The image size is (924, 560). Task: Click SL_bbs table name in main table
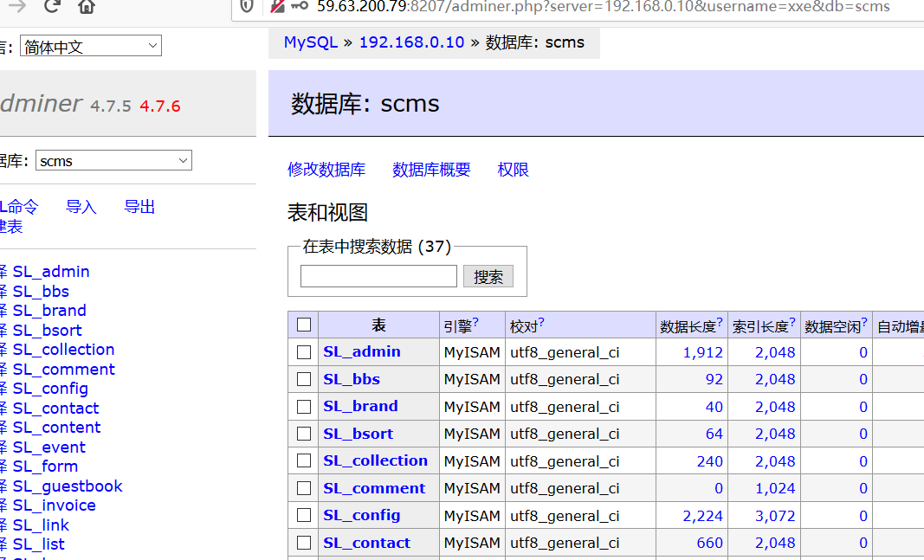click(352, 379)
